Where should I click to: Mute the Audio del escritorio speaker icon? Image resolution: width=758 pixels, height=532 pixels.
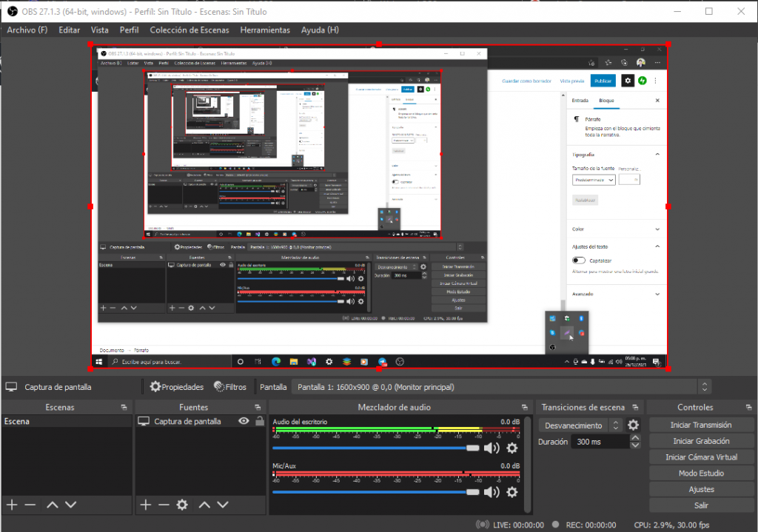coord(492,448)
